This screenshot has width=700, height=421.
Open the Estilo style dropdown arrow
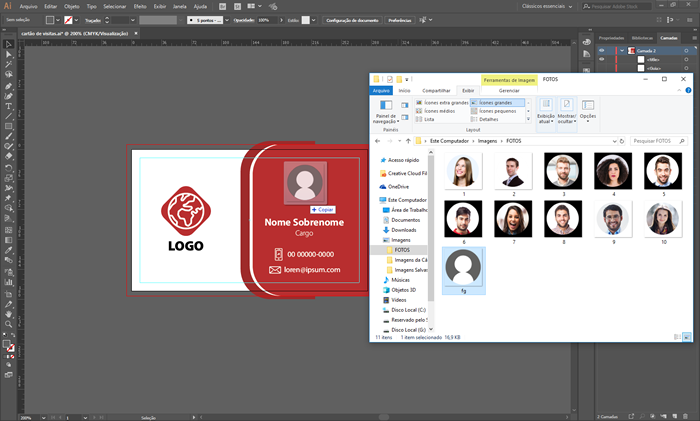click(314, 20)
